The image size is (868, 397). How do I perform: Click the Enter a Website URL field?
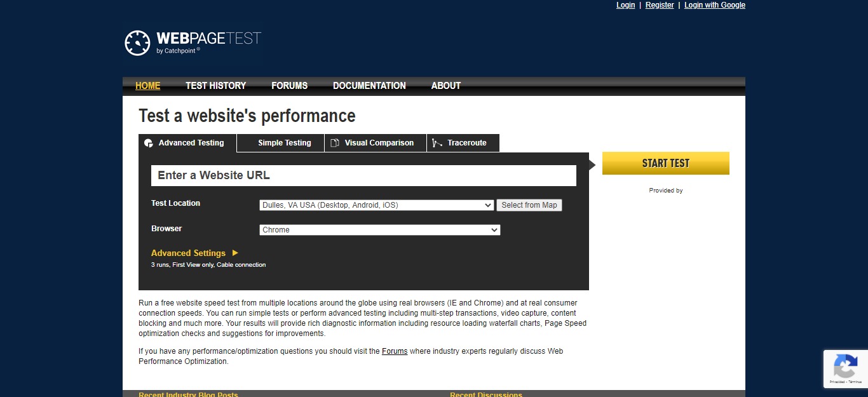(363, 175)
